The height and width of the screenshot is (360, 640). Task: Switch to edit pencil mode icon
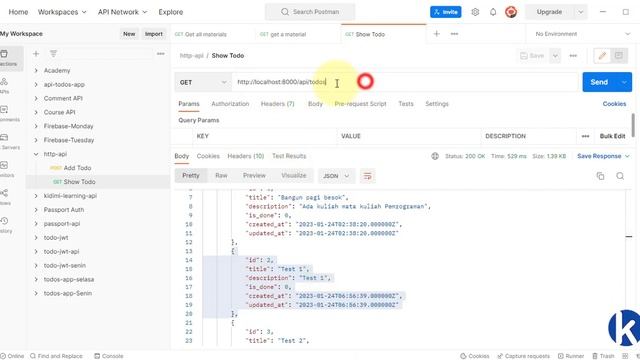pos(602,56)
